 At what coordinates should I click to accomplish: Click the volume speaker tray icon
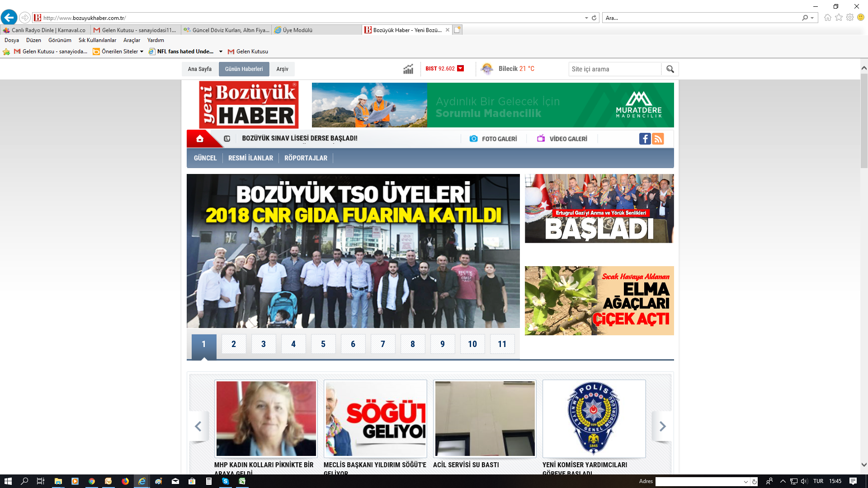[804, 481]
